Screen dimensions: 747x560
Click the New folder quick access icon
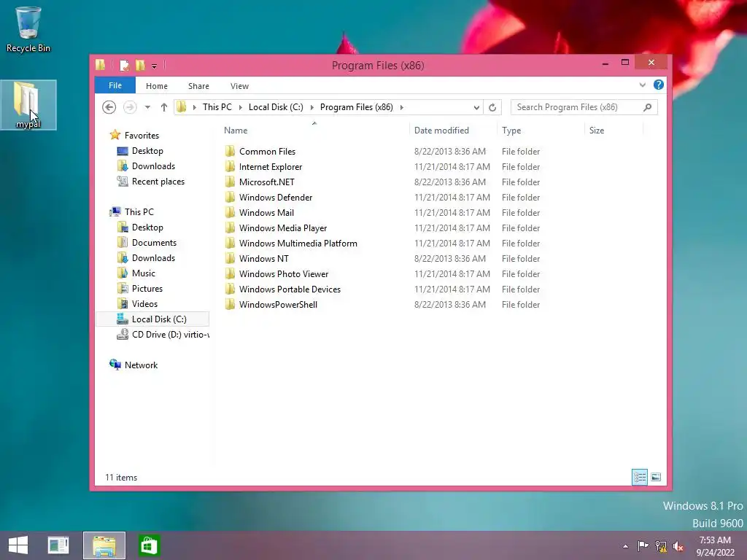[140, 65]
